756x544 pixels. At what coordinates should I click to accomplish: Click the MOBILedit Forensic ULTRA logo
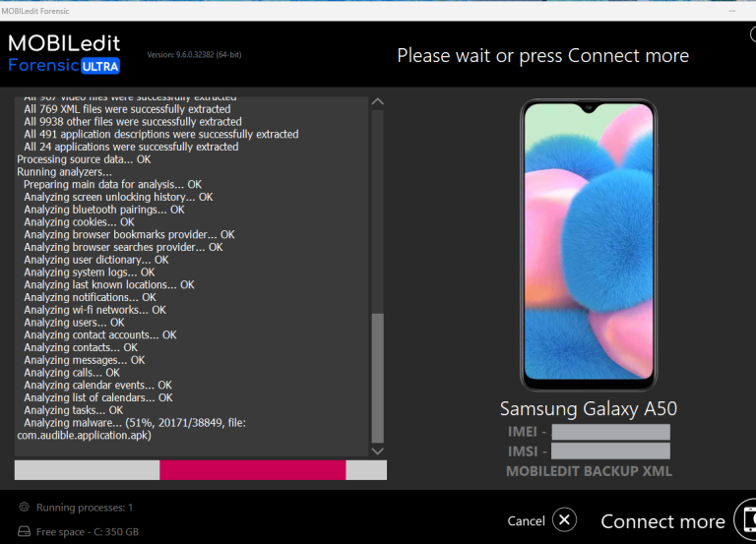pyautogui.click(x=64, y=54)
